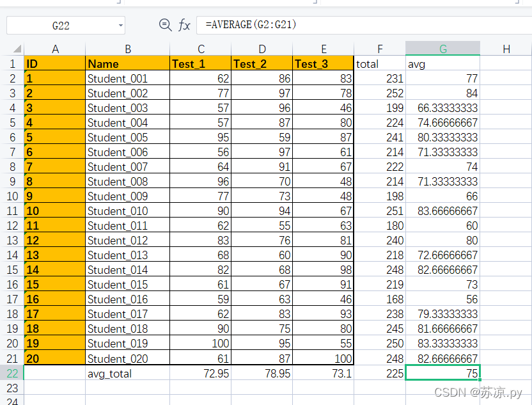Select avg cell 79.33333333 for Student_017

(442, 314)
